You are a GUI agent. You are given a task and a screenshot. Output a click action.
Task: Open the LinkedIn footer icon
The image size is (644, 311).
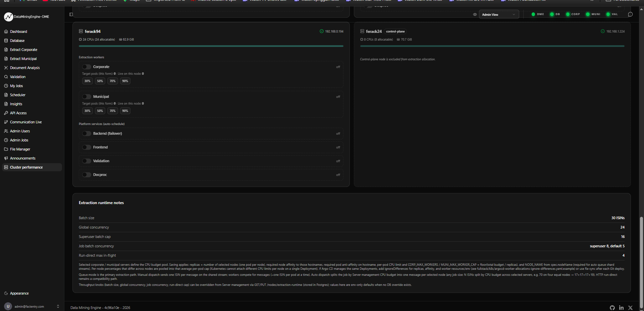point(621,308)
